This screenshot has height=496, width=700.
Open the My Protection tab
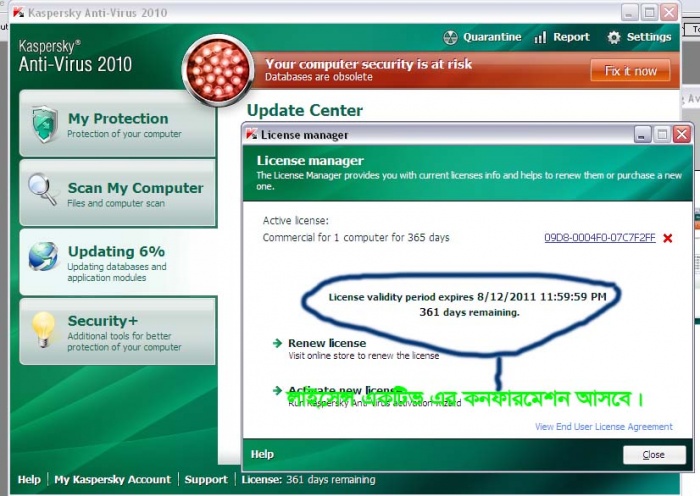click(x=117, y=124)
